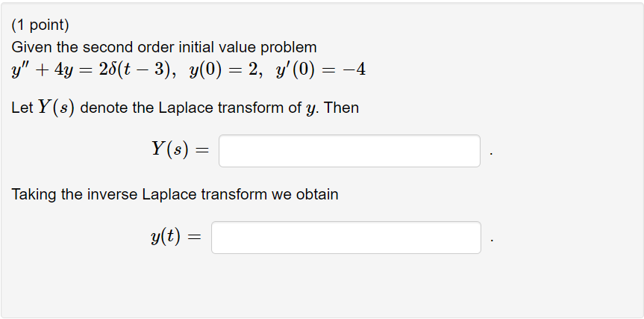Image resolution: width=644 pixels, height=319 pixels.
Task: Focus the y(t) answer input box
Action: (346, 238)
